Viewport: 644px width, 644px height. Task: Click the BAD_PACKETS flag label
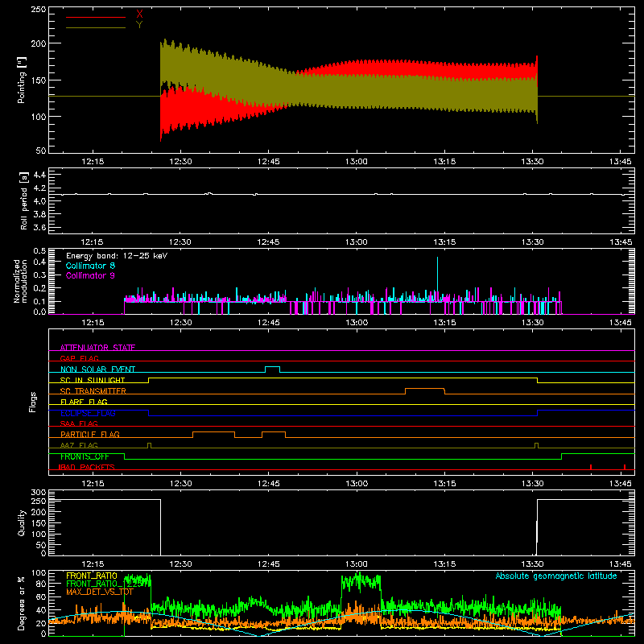click(86, 467)
